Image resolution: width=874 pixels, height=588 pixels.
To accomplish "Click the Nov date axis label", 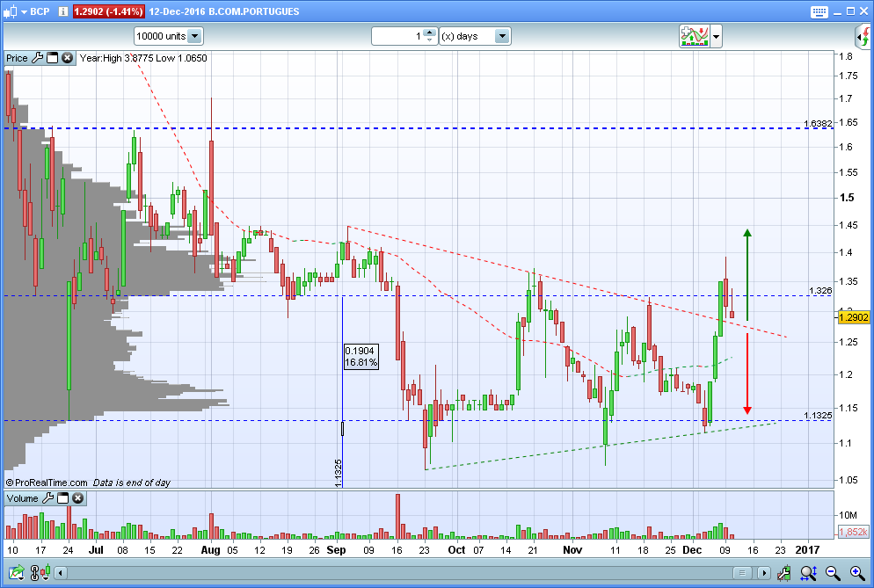I will tap(572, 550).
